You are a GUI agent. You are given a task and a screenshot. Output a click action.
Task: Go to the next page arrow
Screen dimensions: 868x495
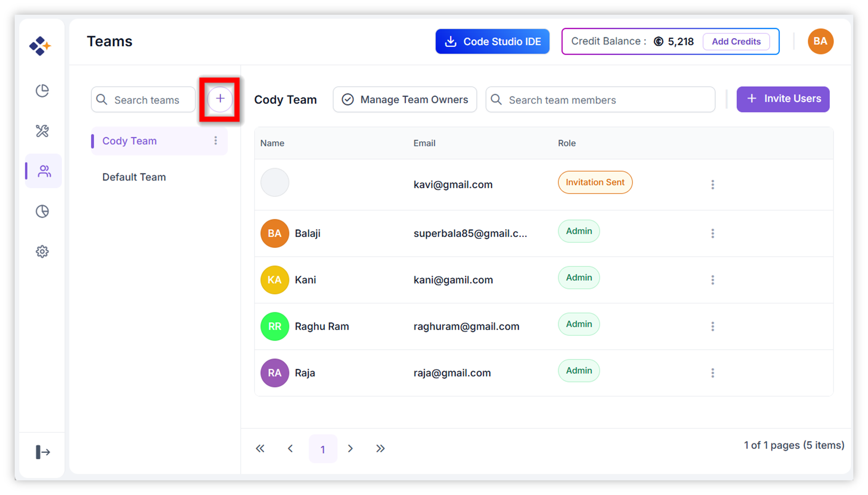click(x=350, y=449)
